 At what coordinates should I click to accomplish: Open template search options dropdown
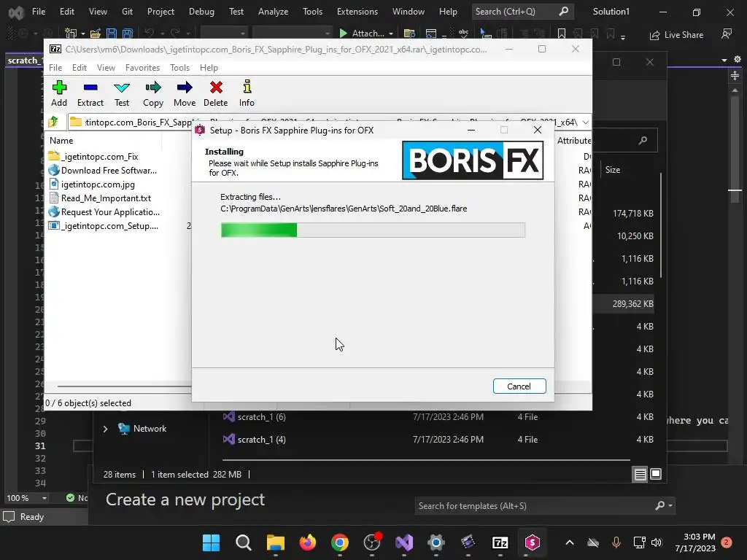point(670,506)
